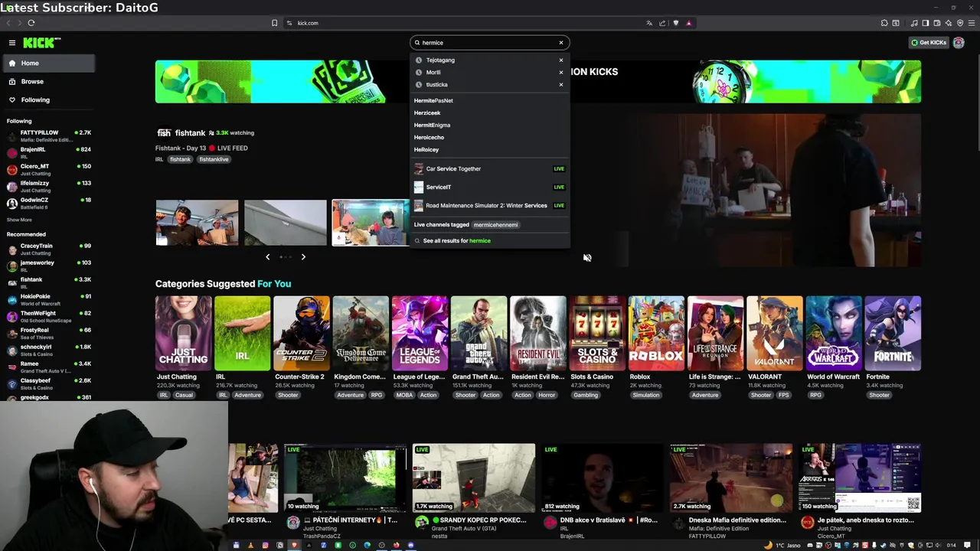Click the Get KICKs button
The height and width of the screenshot is (551, 980).
point(928,43)
